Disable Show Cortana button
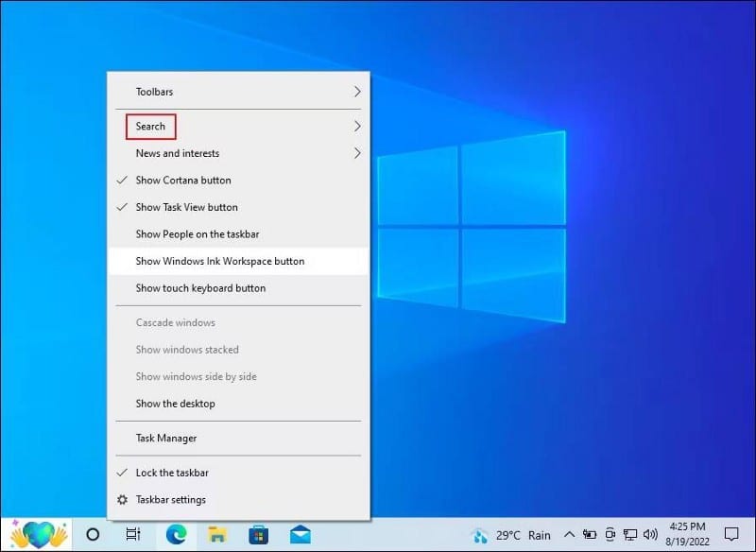The height and width of the screenshot is (552, 756). point(182,180)
